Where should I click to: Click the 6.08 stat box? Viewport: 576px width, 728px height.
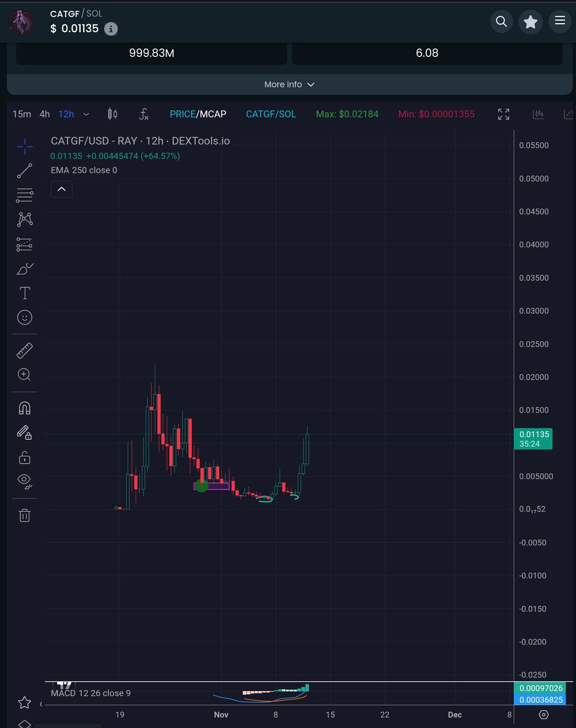click(x=427, y=53)
